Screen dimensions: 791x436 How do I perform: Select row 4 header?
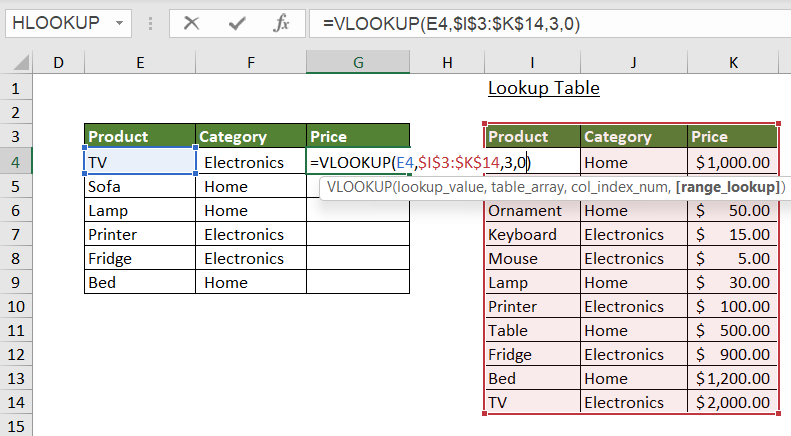(x=16, y=162)
